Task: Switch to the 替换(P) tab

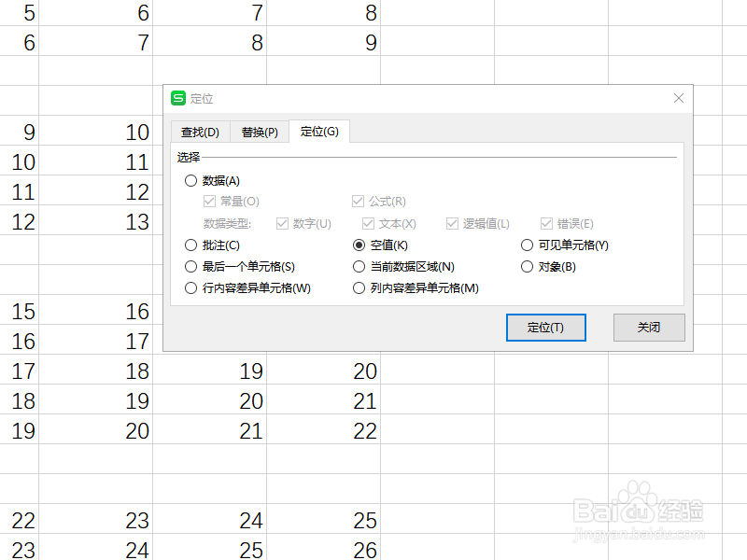Action: tap(260, 132)
